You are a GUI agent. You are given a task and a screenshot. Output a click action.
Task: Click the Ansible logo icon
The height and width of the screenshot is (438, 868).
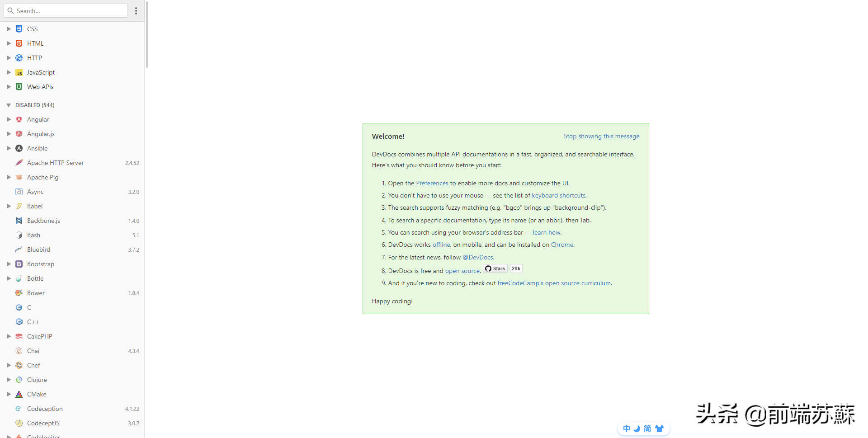(19, 148)
